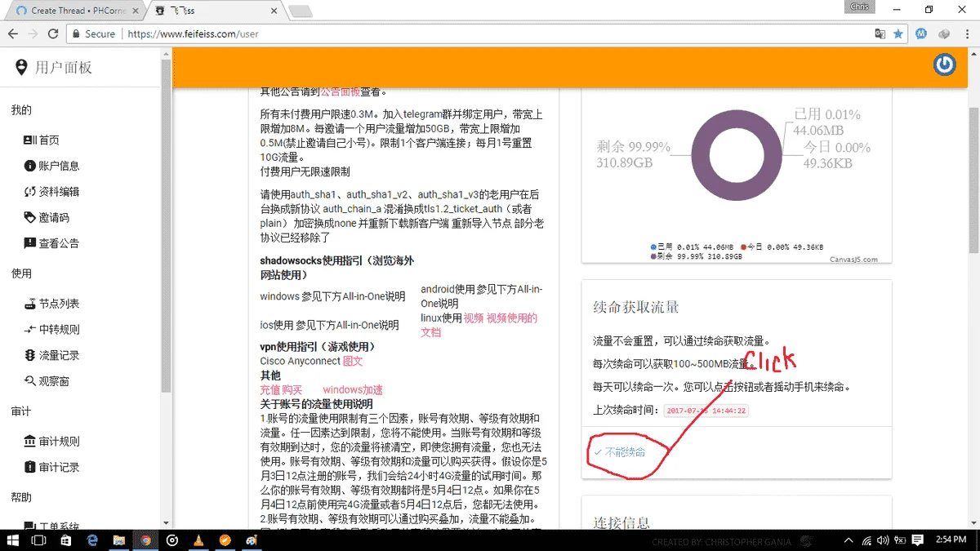Open 观察窗 in the sidebar
980x551 pixels.
tap(47, 381)
